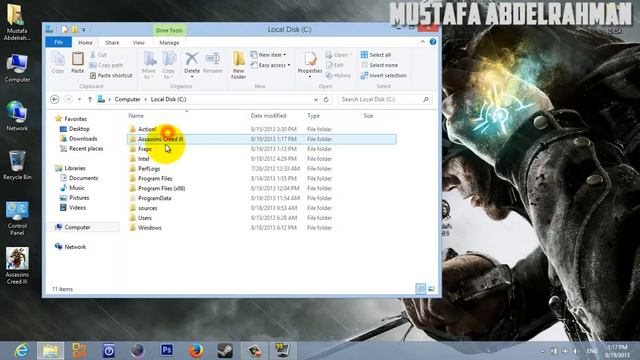Sort by Date modified column header
Screen dimensions: 640x360
(268, 116)
